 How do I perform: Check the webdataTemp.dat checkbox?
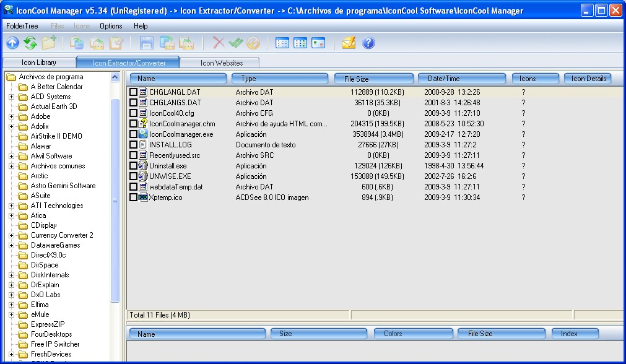pos(133,187)
